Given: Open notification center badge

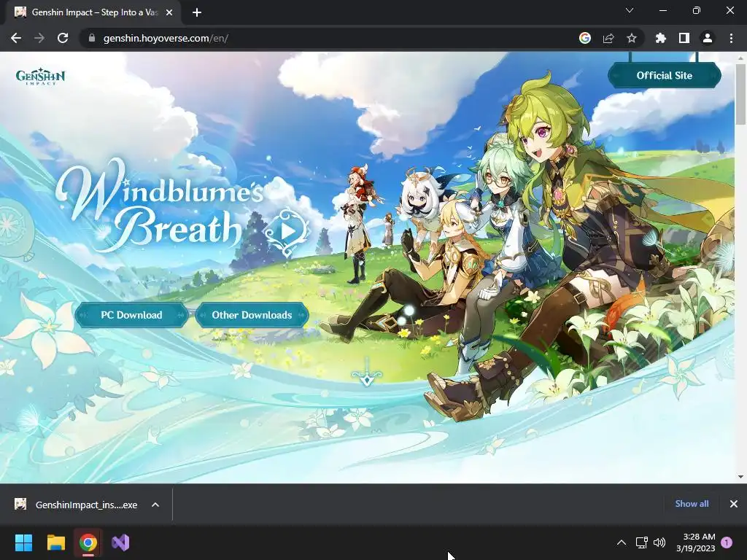Looking at the screenshot, I should (x=727, y=542).
